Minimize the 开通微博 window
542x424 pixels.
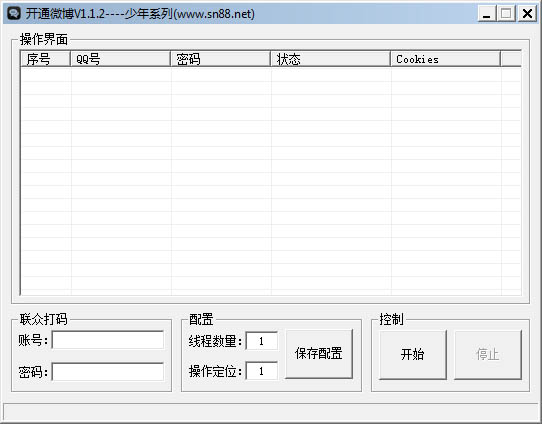tap(487, 13)
